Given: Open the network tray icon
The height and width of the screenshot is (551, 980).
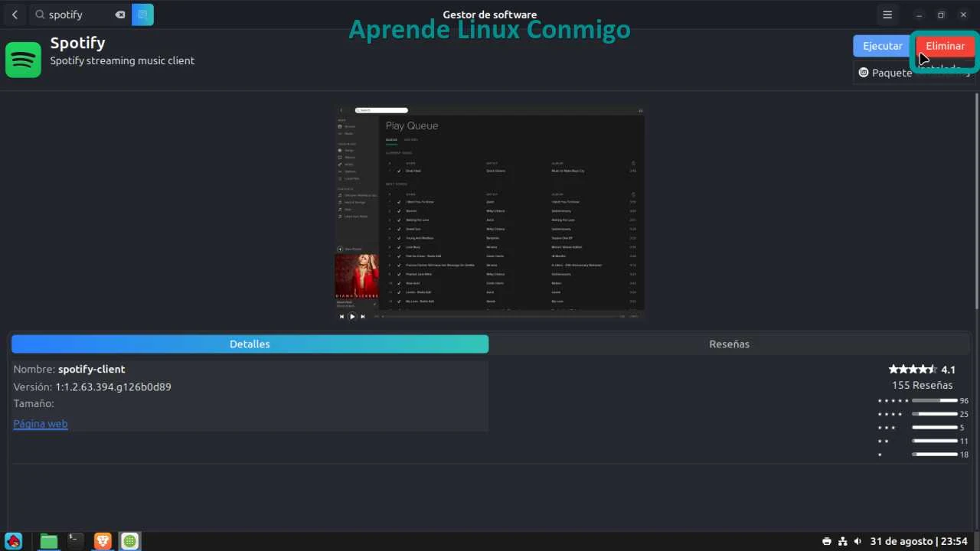Looking at the screenshot, I should (x=843, y=542).
